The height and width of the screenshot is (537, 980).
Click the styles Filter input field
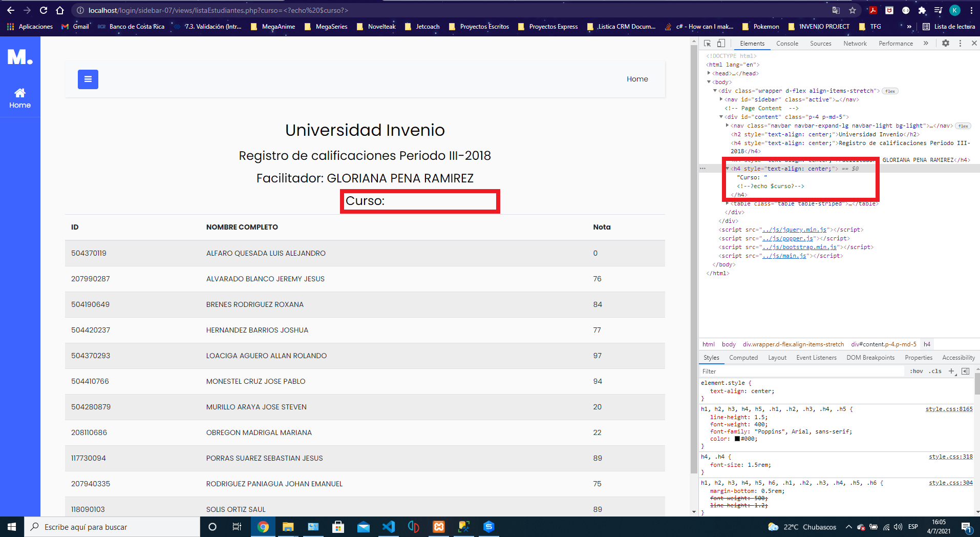[801, 371]
